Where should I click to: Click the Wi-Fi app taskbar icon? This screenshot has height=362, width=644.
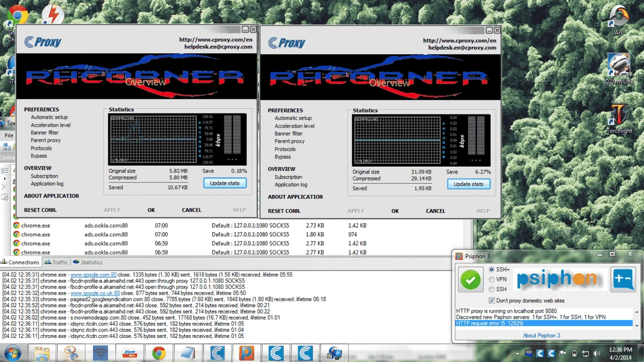[x=100, y=353]
